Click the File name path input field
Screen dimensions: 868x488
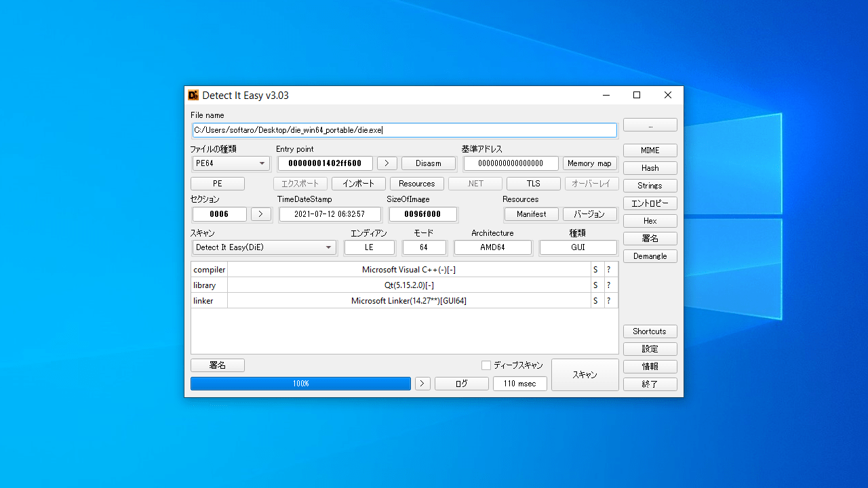pos(405,130)
